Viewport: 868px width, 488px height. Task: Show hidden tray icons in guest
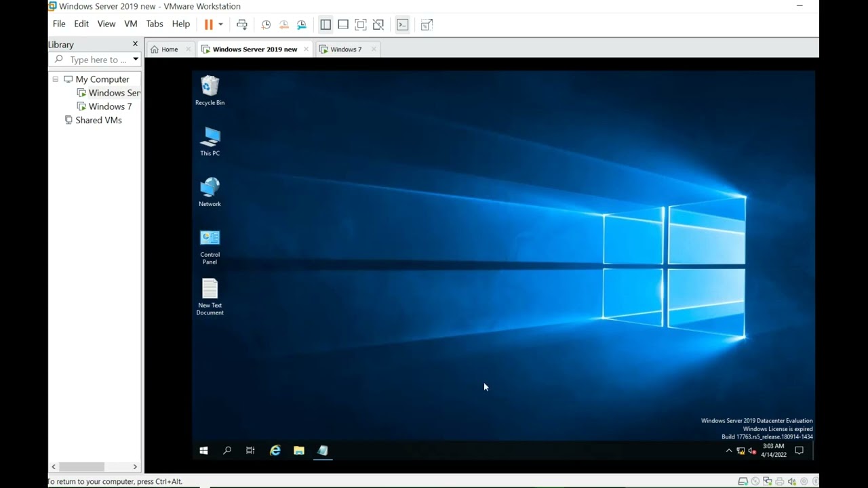pyautogui.click(x=729, y=451)
